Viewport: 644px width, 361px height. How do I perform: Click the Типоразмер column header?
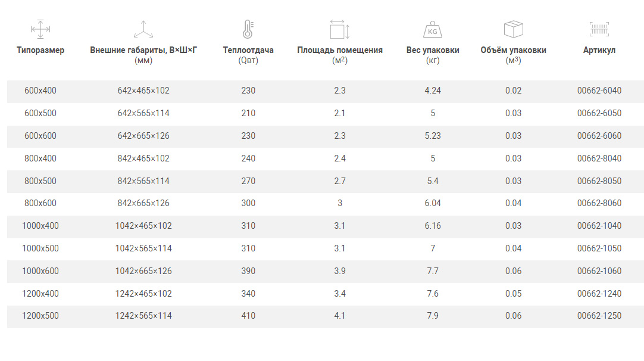point(40,51)
